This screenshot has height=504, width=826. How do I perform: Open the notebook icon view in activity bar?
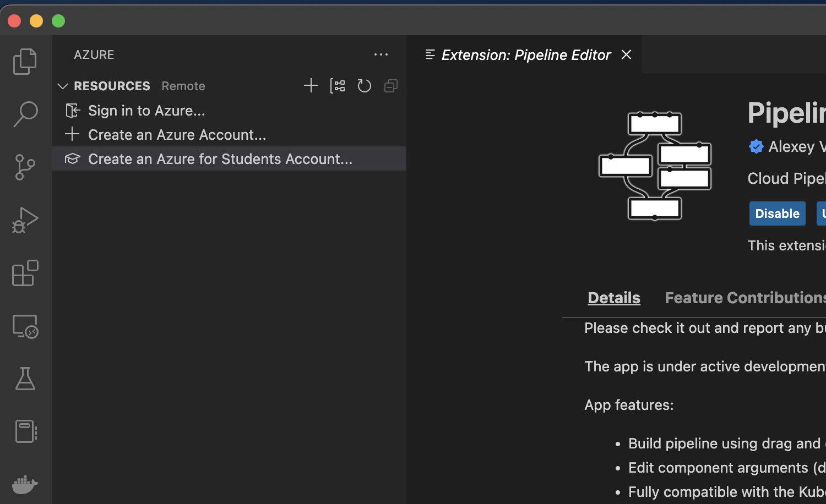(x=25, y=431)
